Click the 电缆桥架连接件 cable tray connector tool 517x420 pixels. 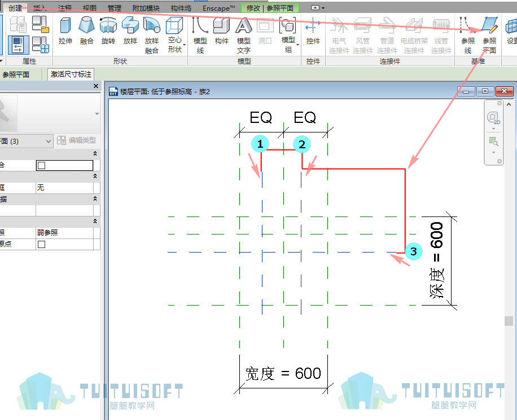[414, 36]
